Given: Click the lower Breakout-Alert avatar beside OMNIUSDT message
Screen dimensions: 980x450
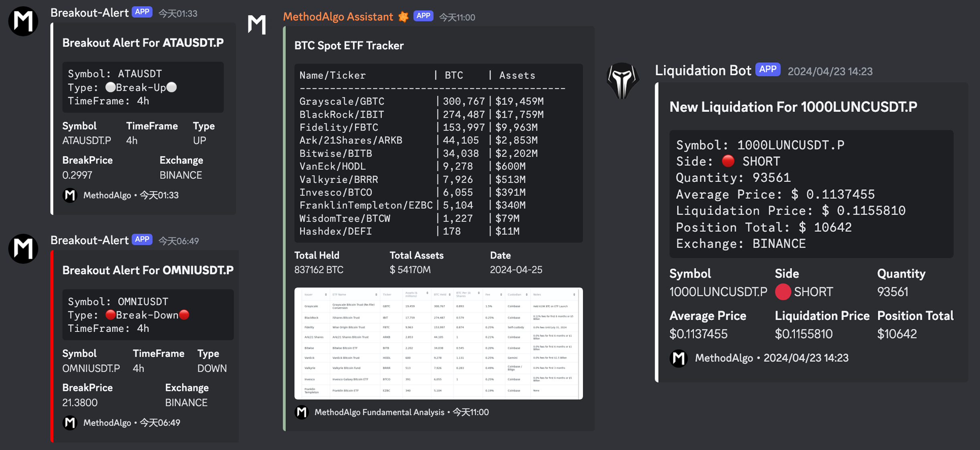Looking at the screenshot, I should click(x=23, y=249).
